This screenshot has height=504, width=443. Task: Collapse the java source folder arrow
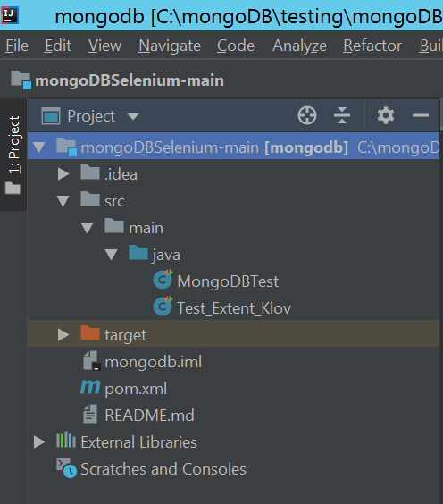coord(111,255)
